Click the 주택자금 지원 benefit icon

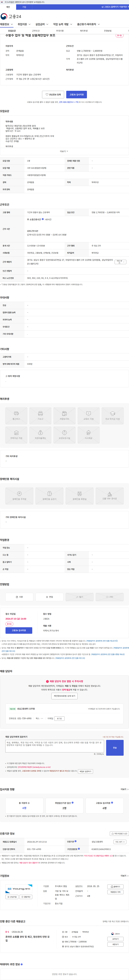(x=16, y=435)
